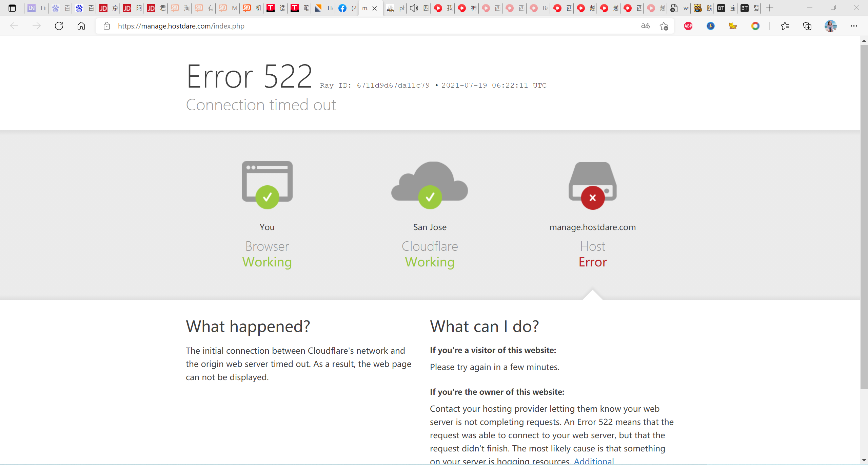
Task: Open the blue download extension icon
Action: (x=711, y=26)
